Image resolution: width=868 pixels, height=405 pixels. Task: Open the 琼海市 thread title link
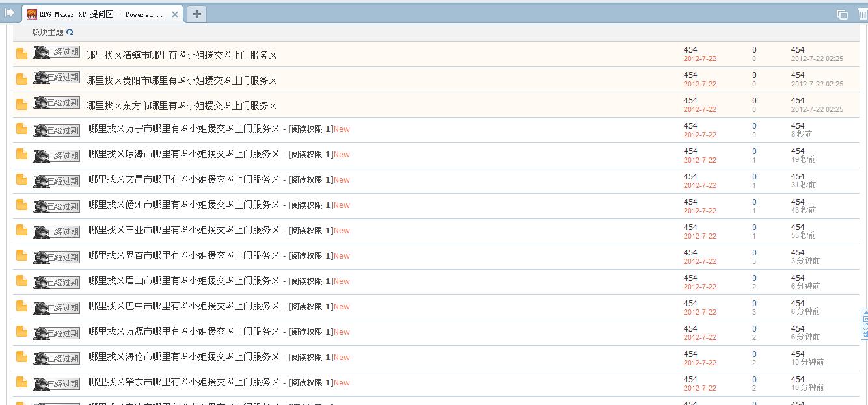click(x=184, y=154)
